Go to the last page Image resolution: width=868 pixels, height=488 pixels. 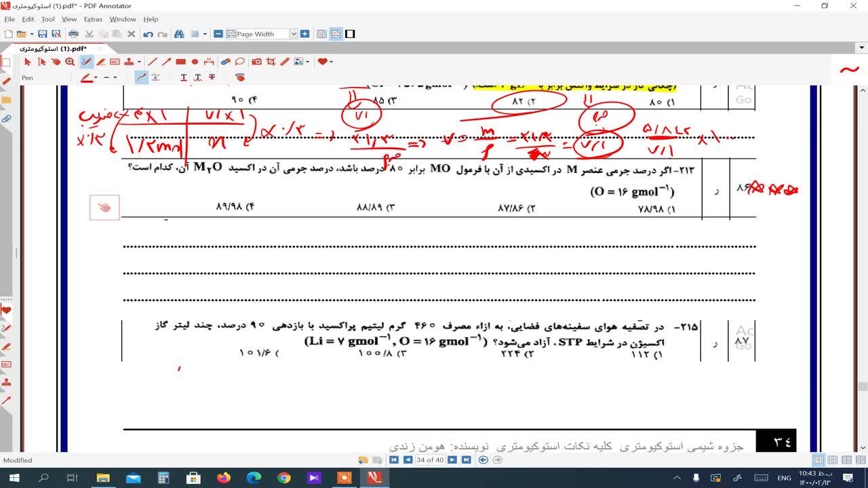click(x=467, y=460)
